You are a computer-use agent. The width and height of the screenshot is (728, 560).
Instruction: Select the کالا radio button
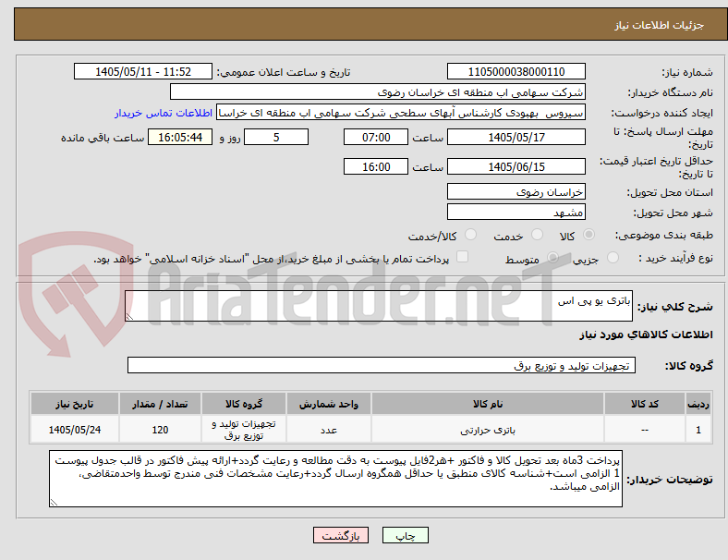coord(588,235)
